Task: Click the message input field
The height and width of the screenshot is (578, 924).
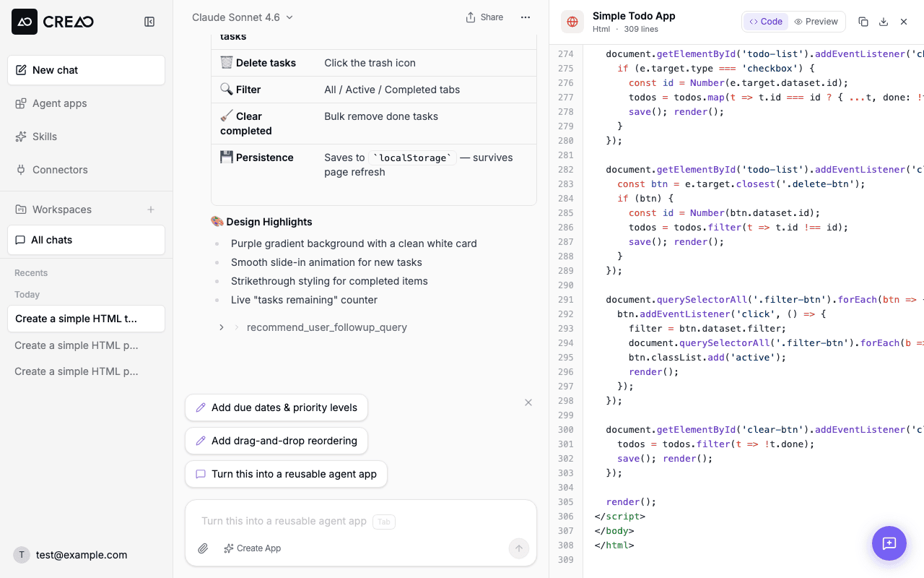Action: (361, 521)
